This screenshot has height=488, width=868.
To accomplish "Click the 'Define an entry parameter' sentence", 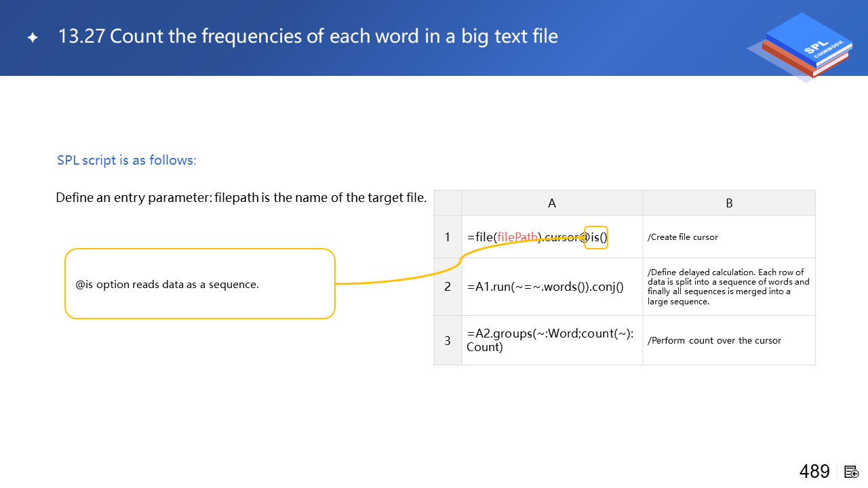I will 241,198.
